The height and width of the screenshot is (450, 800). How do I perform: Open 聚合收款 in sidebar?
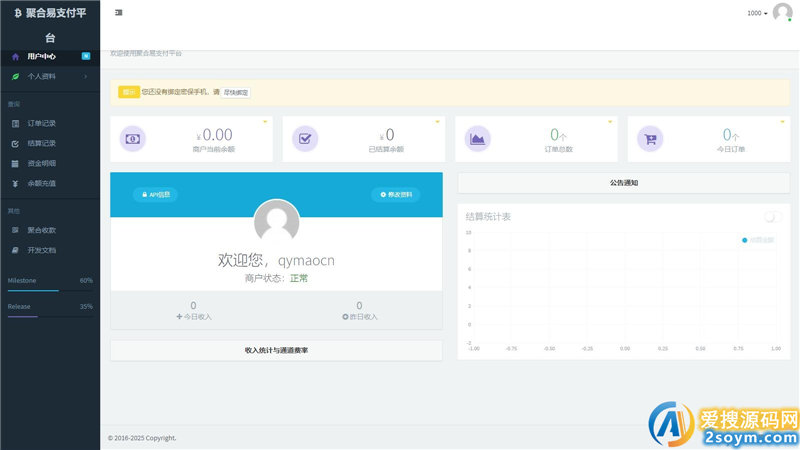pos(41,230)
